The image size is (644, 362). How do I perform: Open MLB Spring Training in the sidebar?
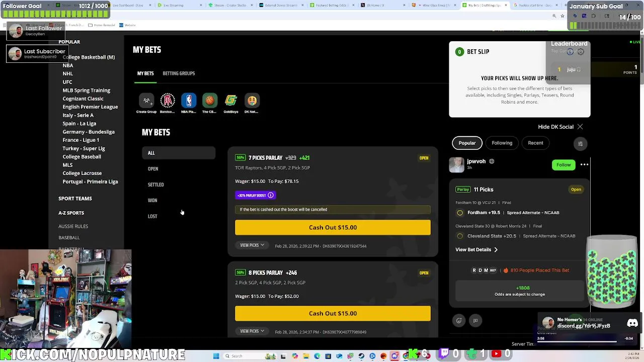[86, 90]
